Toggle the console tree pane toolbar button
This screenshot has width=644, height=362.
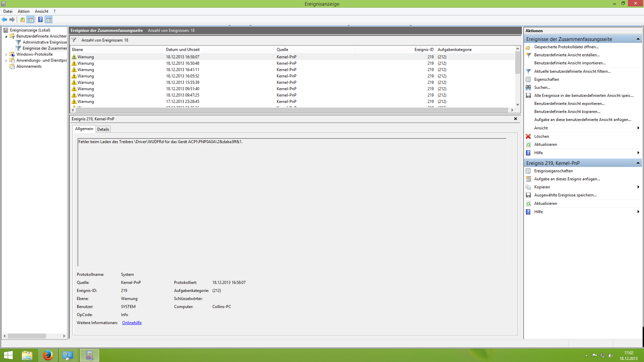(x=31, y=19)
